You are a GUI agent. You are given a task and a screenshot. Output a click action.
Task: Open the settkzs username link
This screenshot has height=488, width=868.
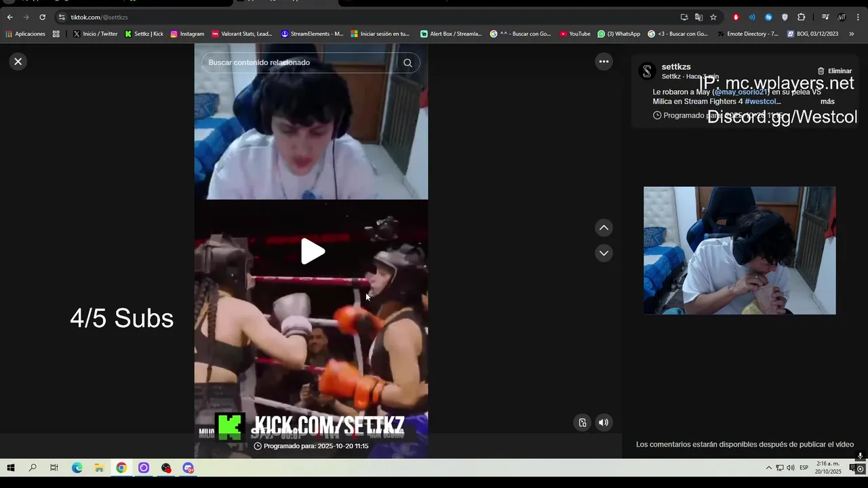(x=676, y=67)
